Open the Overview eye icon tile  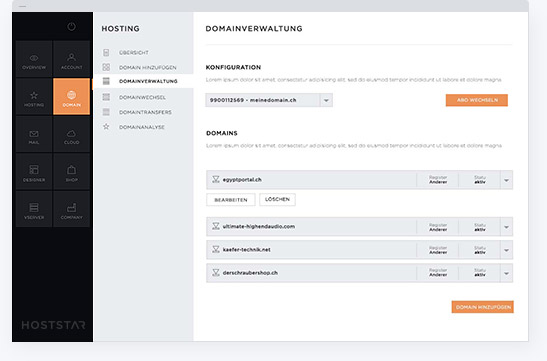(x=34, y=59)
